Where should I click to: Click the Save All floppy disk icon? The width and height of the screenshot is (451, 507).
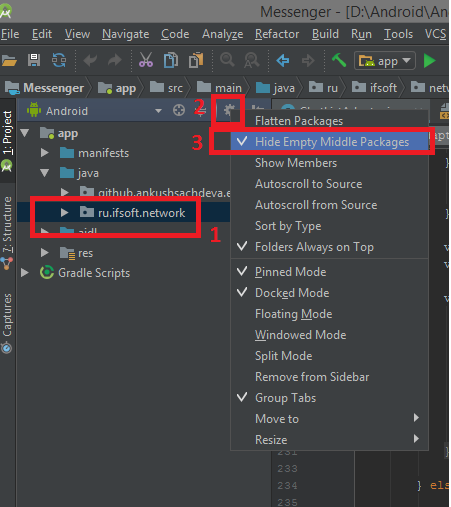point(34,60)
